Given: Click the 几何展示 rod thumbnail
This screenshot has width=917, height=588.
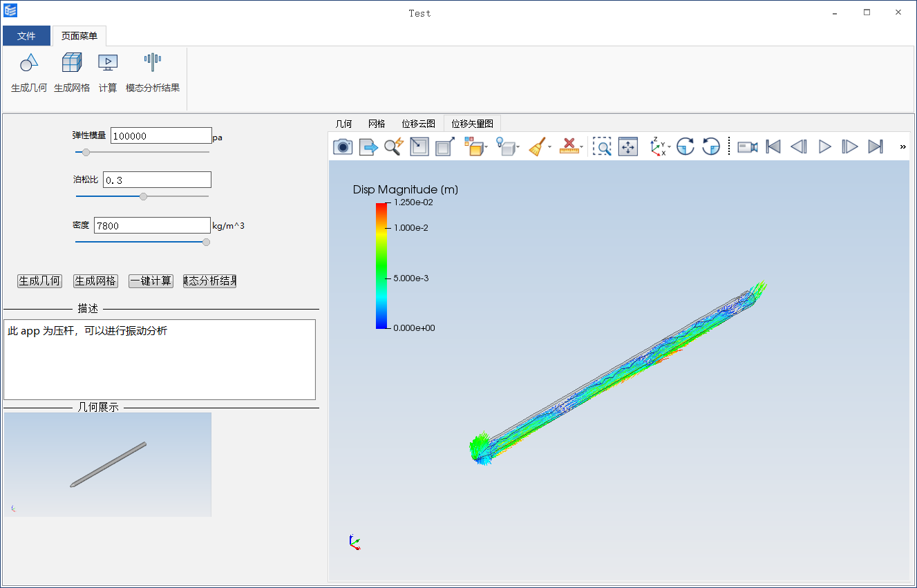Looking at the screenshot, I should 108,464.
